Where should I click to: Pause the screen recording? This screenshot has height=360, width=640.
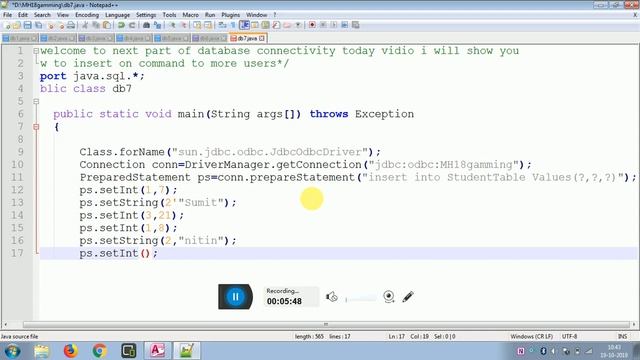click(235, 297)
